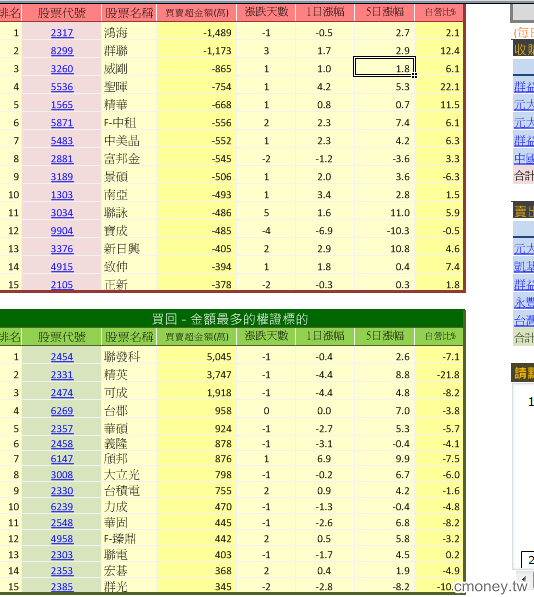Viewport: 534px width, 597px height.
Task: Select the 自營比% header in the red table
Action: point(440,13)
